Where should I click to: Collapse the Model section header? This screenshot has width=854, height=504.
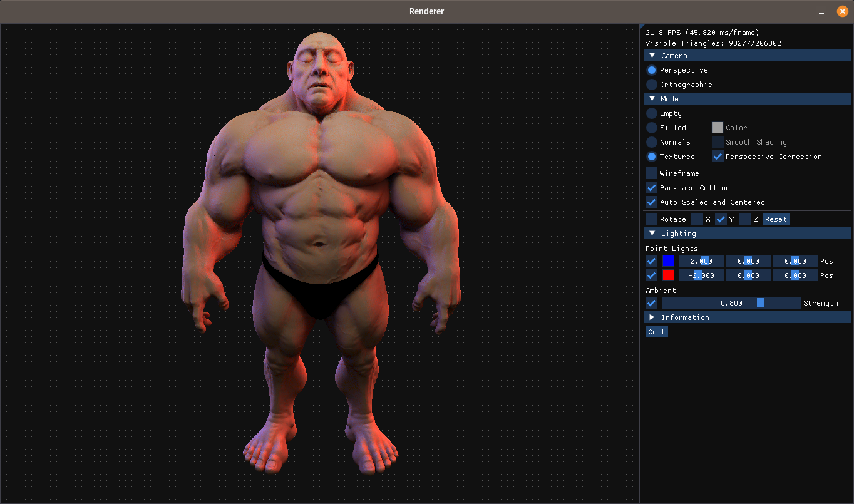click(748, 99)
